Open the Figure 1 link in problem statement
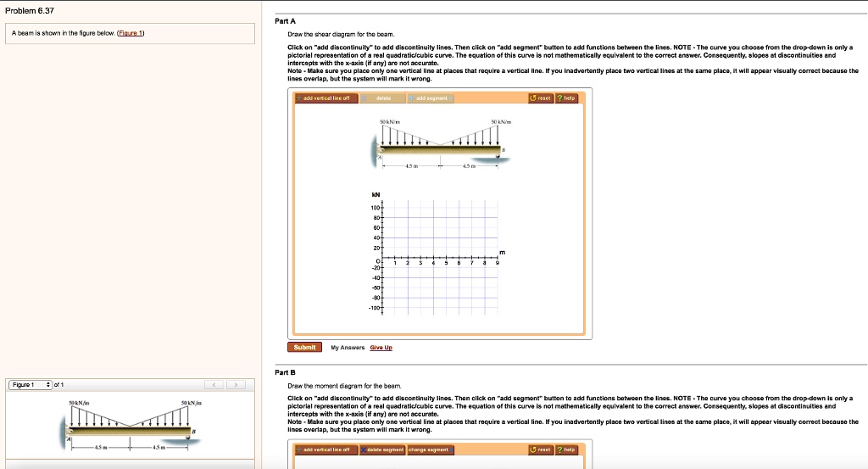The image size is (868, 469). coord(131,33)
